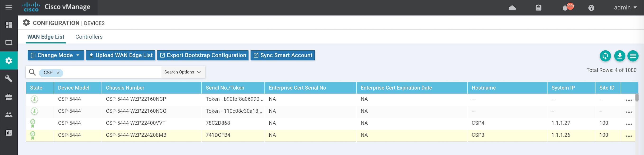644x155 pixels.
Task: Open the help question mark icon
Action: (591, 8)
